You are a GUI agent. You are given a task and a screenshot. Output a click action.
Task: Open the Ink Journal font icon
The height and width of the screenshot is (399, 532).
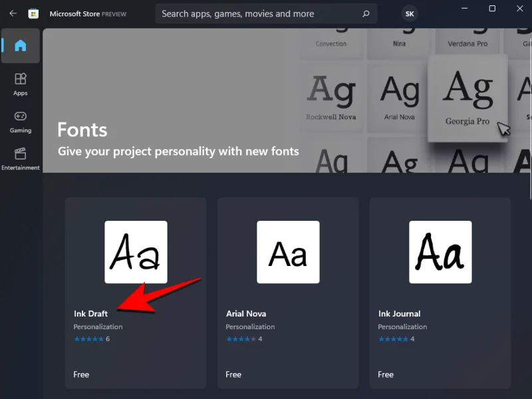[x=440, y=252]
